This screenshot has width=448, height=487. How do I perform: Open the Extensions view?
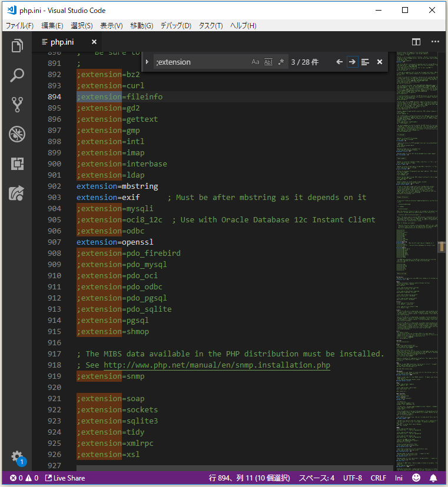click(17, 164)
